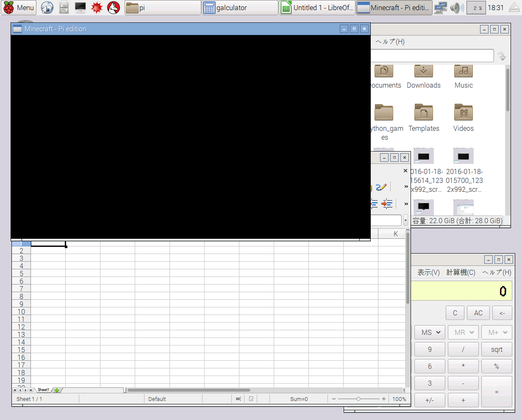Add a new sheet with green plus
The height and width of the screenshot is (420, 522).
56,390
